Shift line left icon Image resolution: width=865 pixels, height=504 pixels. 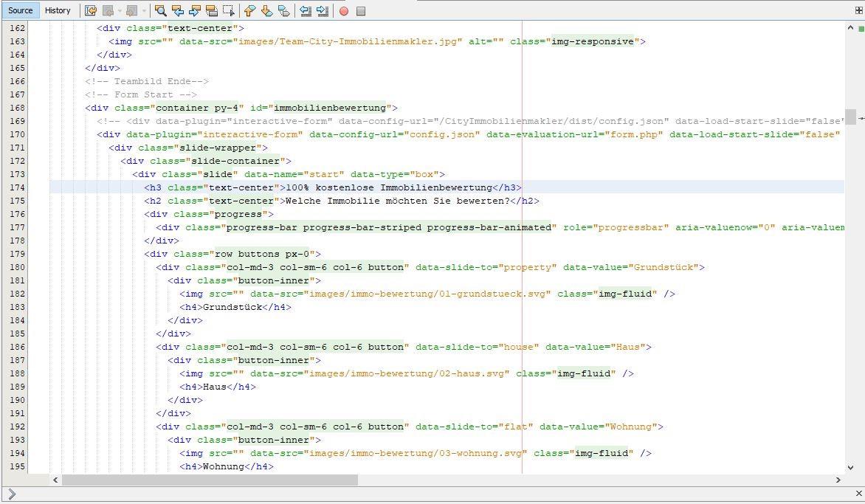pos(306,11)
